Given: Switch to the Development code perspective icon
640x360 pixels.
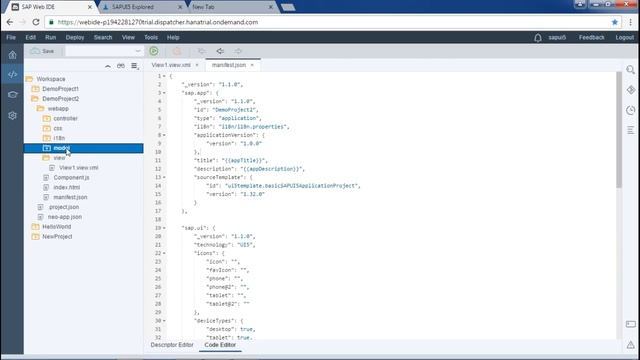Looking at the screenshot, I should pyautogui.click(x=12, y=74).
